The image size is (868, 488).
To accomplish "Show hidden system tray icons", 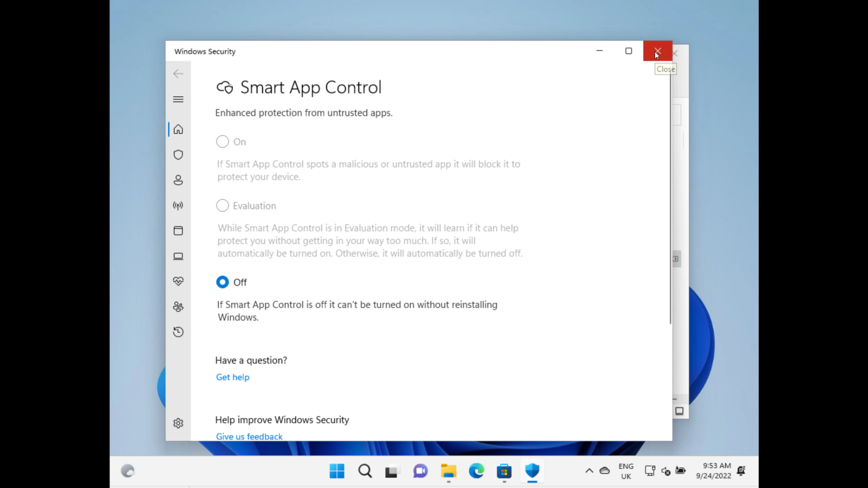I will (589, 471).
